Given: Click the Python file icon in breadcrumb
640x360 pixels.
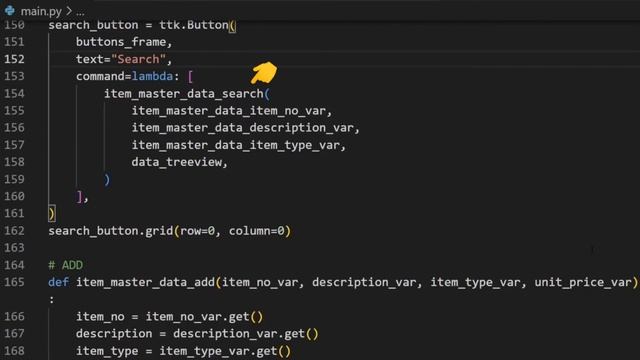Looking at the screenshot, I should [x=10, y=11].
